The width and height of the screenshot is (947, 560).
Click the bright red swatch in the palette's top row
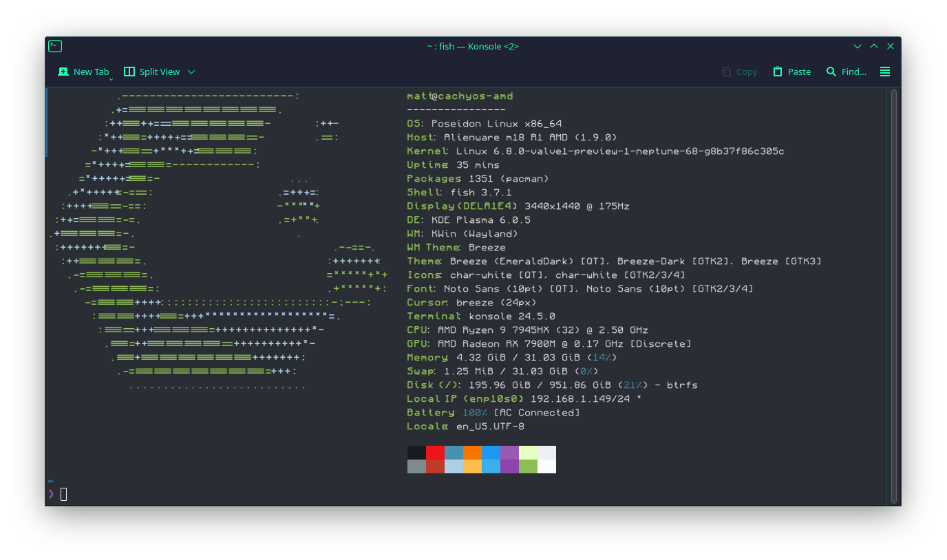435,453
